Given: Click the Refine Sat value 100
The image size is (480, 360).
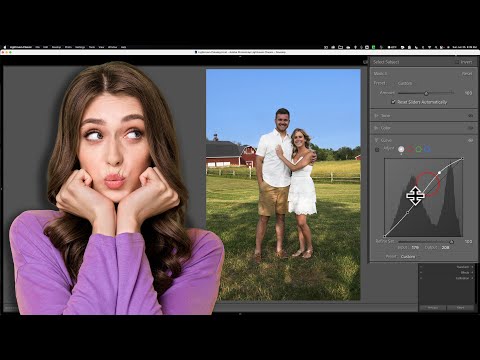Looking at the screenshot, I should [x=468, y=241].
